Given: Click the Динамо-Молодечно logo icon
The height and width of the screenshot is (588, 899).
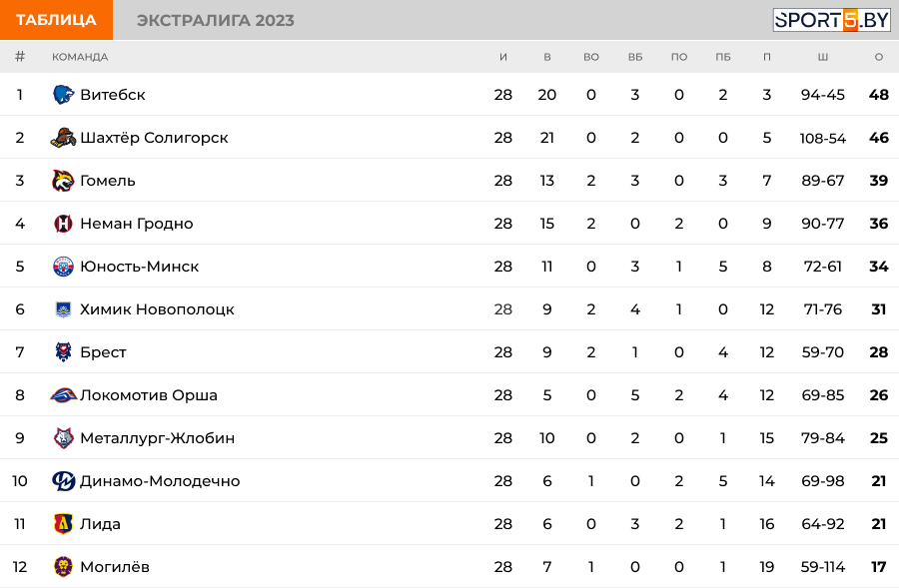Looking at the screenshot, I should click(x=63, y=481).
